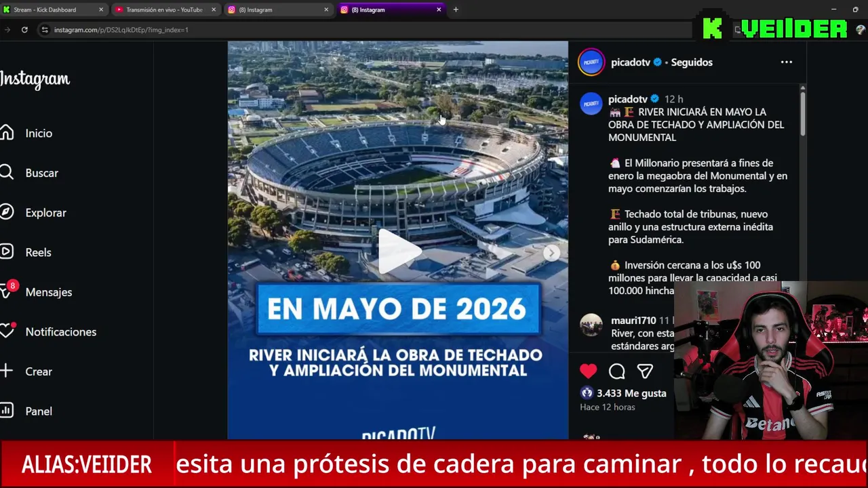Open the more options ellipsis menu
Viewport: 868px width, 488px height.
click(x=786, y=62)
